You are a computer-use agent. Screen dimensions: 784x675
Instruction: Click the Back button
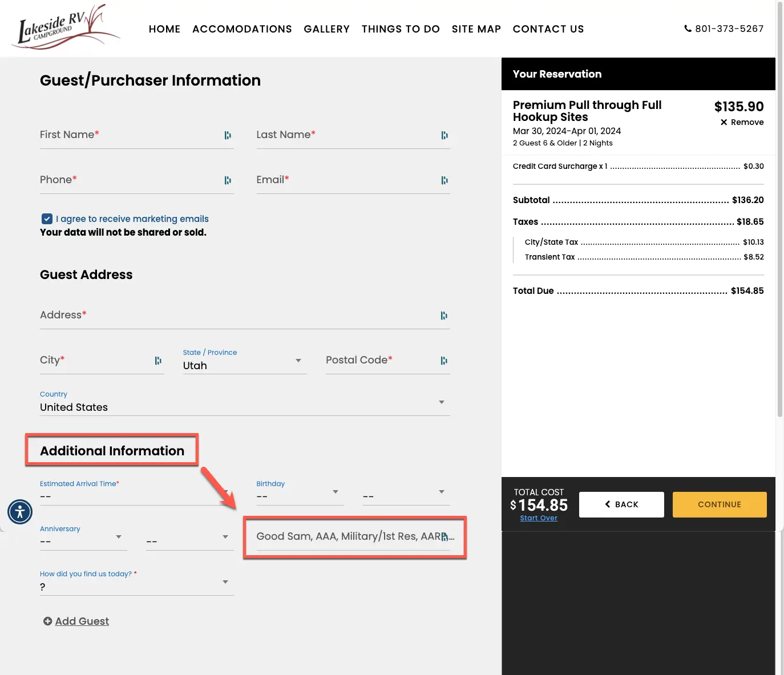click(x=621, y=504)
